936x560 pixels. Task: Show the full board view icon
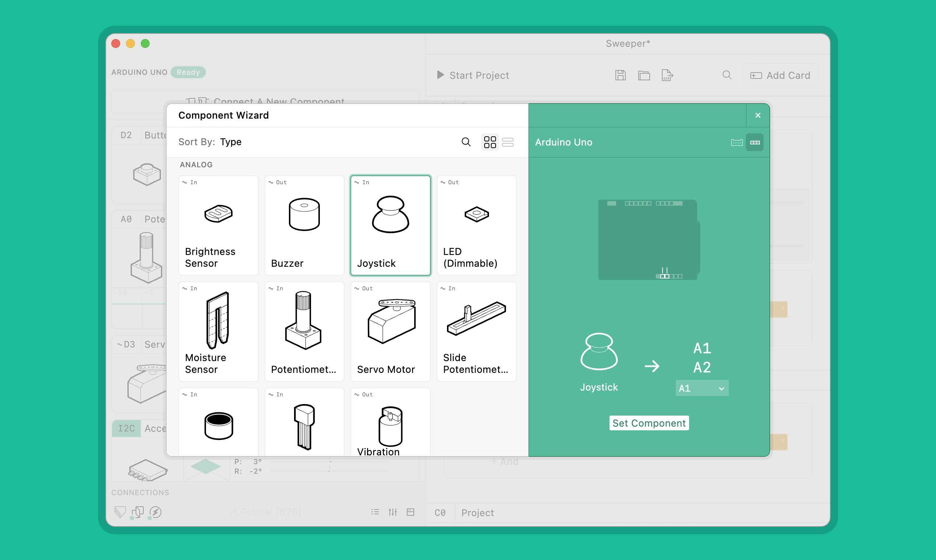point(736,142)
